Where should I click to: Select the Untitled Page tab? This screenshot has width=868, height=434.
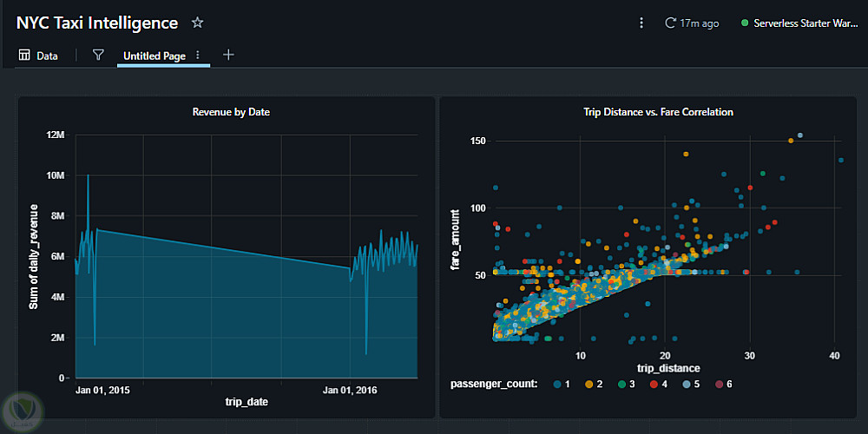154,56
